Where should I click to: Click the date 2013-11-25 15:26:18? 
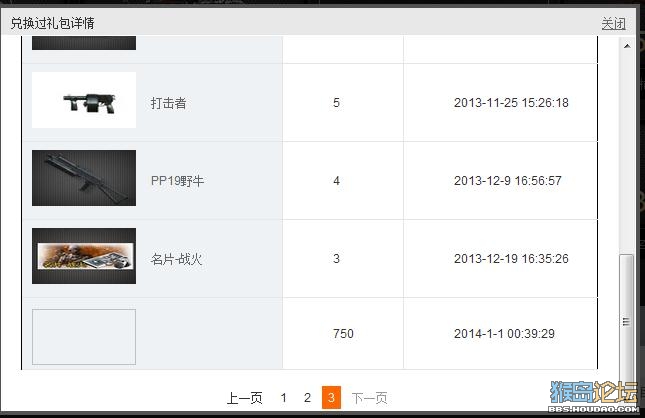tap(511, 103)
